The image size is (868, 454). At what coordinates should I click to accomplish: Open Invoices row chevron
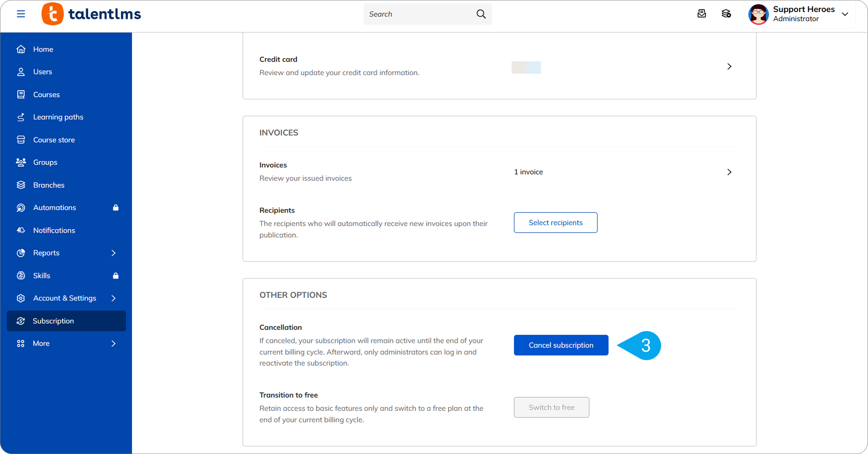click(729, 172)
